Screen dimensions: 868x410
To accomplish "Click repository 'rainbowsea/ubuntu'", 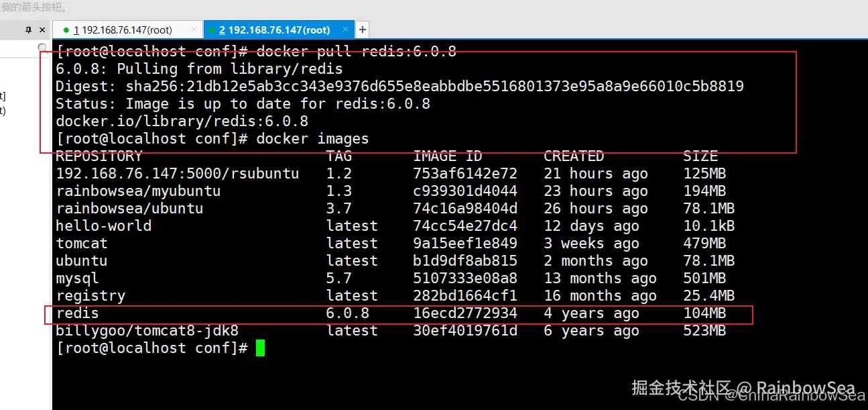I will pyautogui.click(x=129, y=208).
